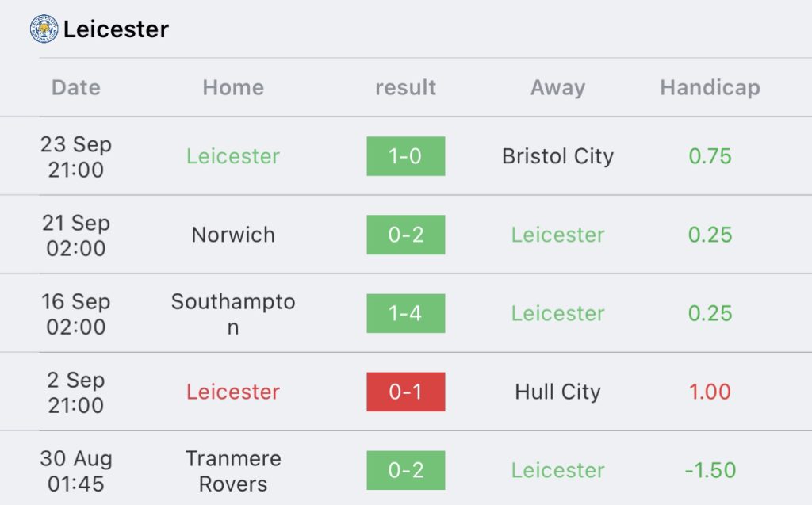Viewport: 812px width, 505px height.
Task: Select the Handicap column header
Action: 710,87
